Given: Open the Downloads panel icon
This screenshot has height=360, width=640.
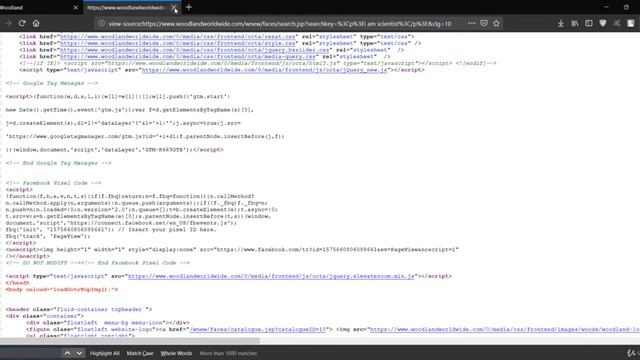Looking at the screenshot, I should (x=561, y=24).
